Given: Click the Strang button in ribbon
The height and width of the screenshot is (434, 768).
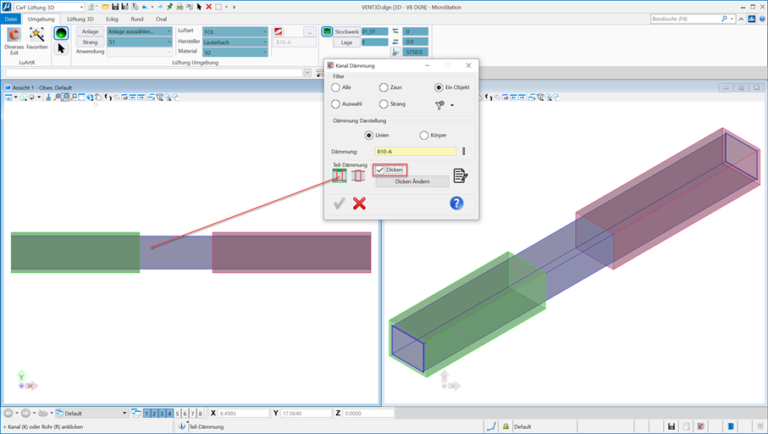Looking at the screenshot, I should pyautogui.click(x=90, y=42).
